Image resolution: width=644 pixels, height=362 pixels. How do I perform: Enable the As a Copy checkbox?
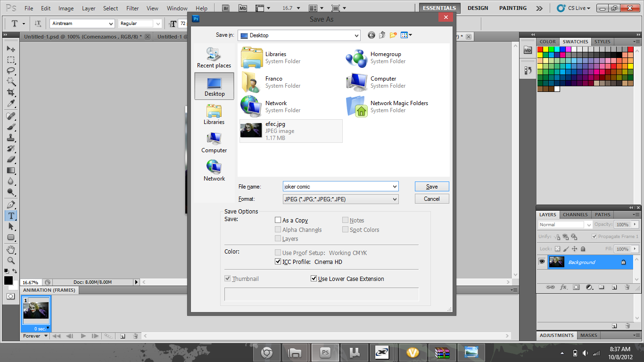pyautogui.click(x=278, y=220)
